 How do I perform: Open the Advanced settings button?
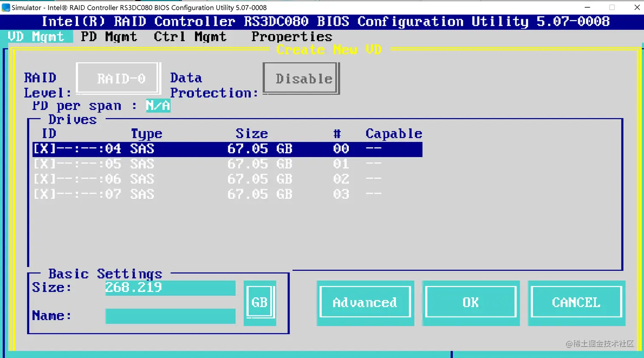pyautogui.click(x=365, y=303)
